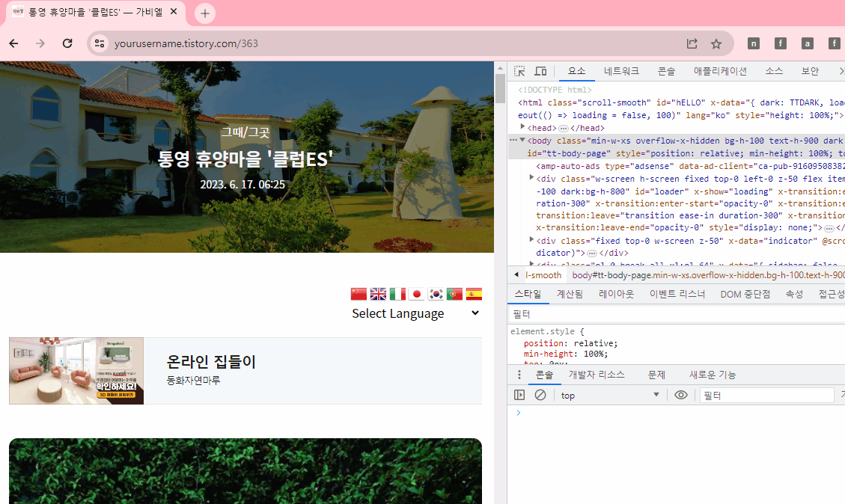Select the drawer 문제 tab
Image resolution: width=845 pixels, height=504 pixels.
coord(656,375)
